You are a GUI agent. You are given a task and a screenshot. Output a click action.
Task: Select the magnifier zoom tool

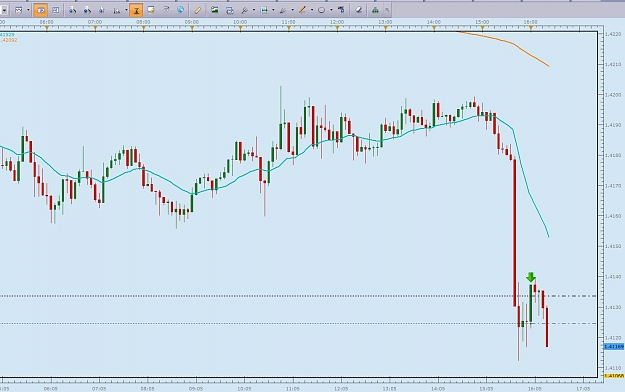point(245,10)
